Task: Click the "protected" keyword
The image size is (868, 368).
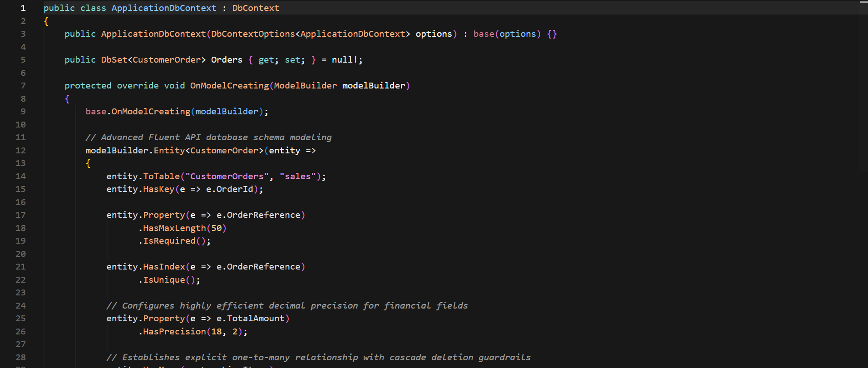Action: [x=88, y=86]
